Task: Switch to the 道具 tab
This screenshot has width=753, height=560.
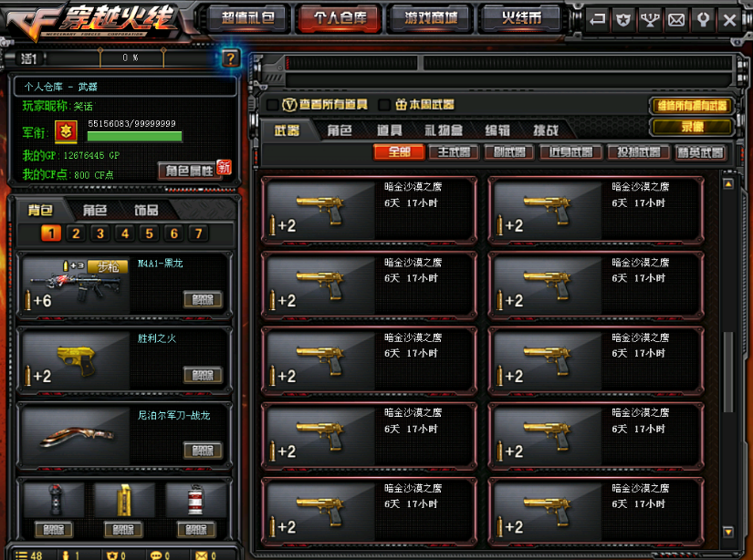Action: 389,130
